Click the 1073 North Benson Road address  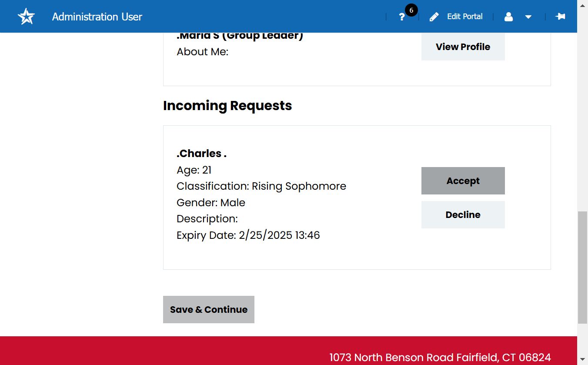[x=440, y=358]
